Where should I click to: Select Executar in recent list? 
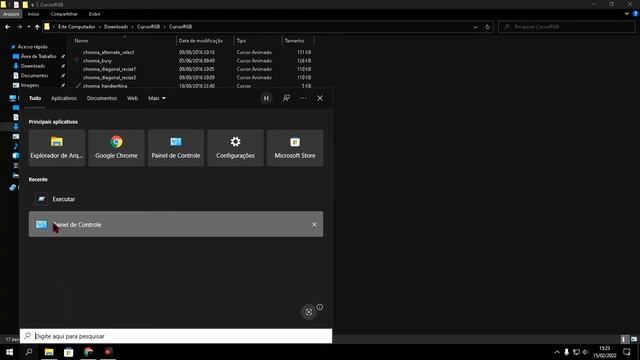coord(176,199)
